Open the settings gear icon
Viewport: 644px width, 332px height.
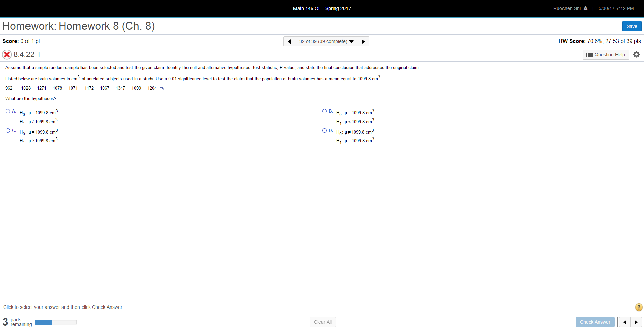[x=636, y=54]
